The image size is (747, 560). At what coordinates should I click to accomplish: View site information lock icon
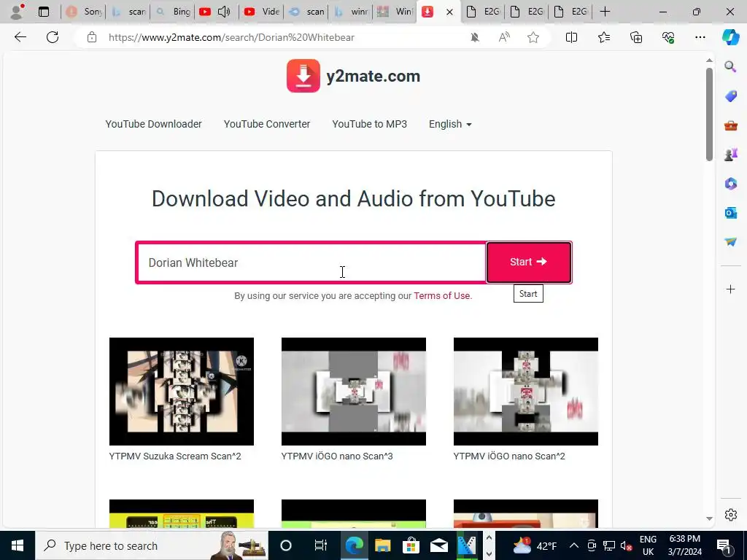[92, 37]
